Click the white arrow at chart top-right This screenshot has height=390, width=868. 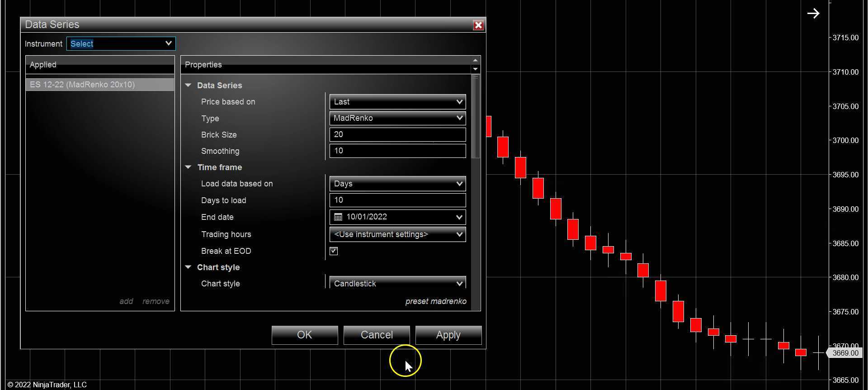coord(813,14)
